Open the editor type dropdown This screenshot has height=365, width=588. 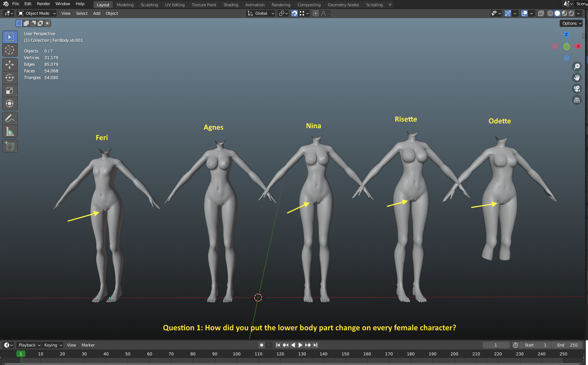coord(8,13)
